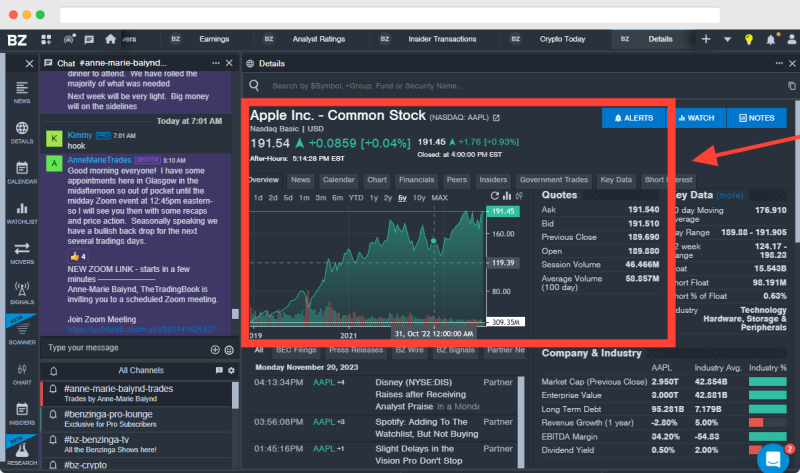Click the (more) link beside Key Data
This screenshot has width=800, height=473.
(x=730, y=195)
